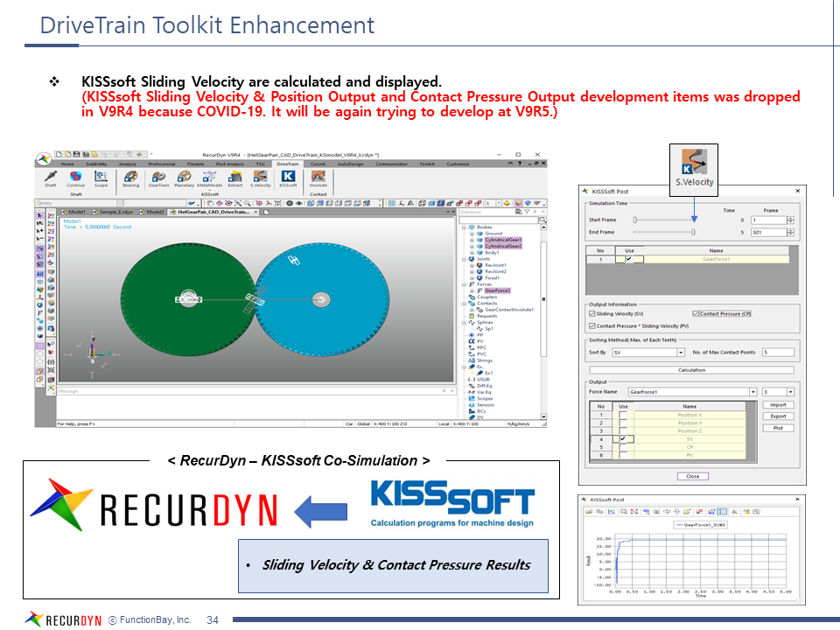The height and width of the screenshot is (630, 840).
Task: Click the Plot button
Action: pos(778,428)
